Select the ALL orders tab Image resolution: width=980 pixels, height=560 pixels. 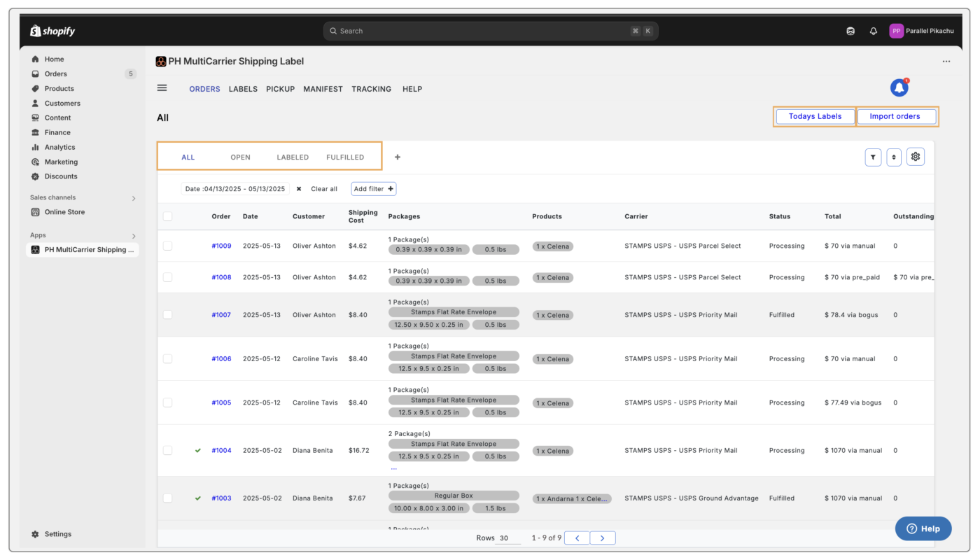pyautogui.click(x=188, y=157)
